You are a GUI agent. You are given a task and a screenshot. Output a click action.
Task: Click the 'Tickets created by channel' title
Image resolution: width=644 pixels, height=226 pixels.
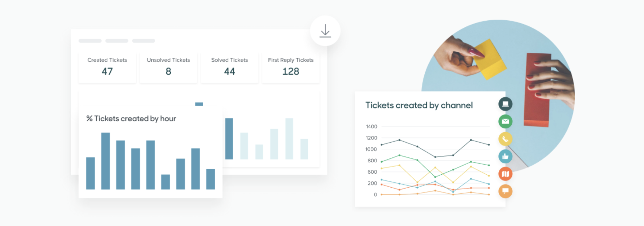coord(419,105)
